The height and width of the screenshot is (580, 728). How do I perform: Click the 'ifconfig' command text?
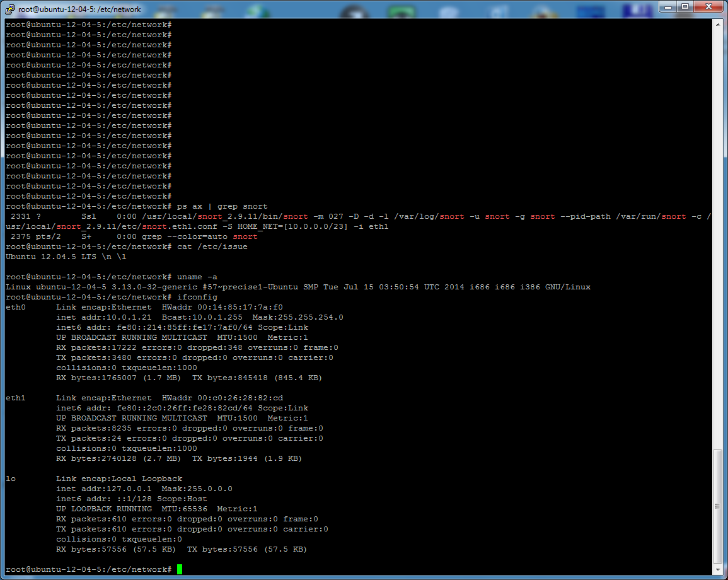pos(197,297)
